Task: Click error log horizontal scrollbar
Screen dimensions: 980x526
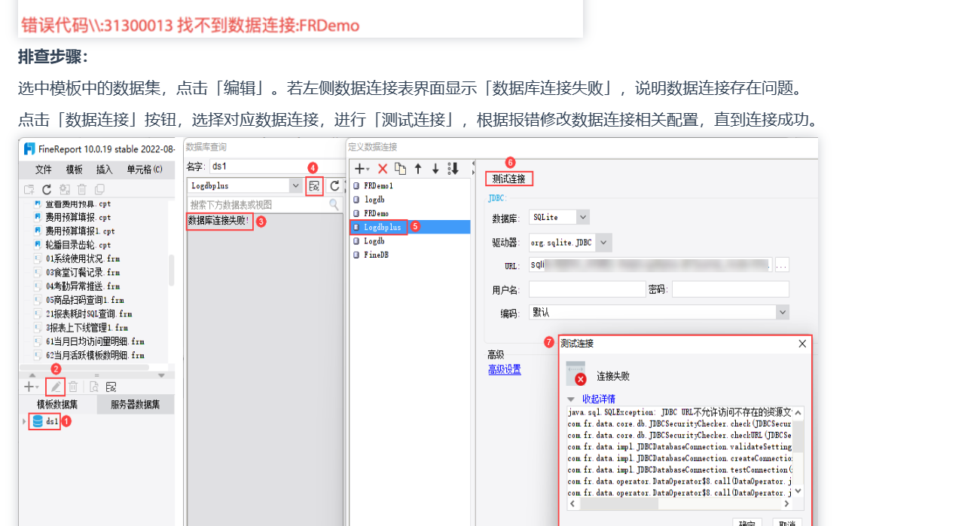Action: tap(679, 503)
